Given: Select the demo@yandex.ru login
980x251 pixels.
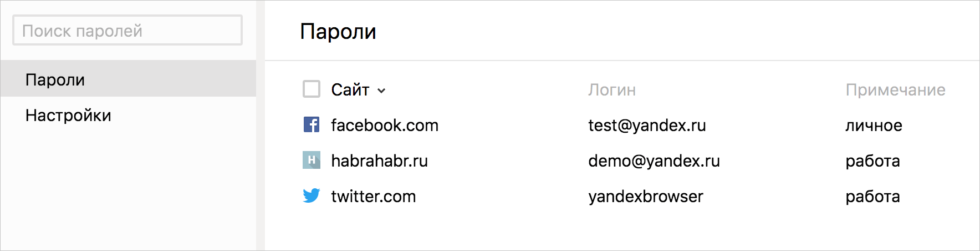Looking at the screenshot, I should pos(654,161).
